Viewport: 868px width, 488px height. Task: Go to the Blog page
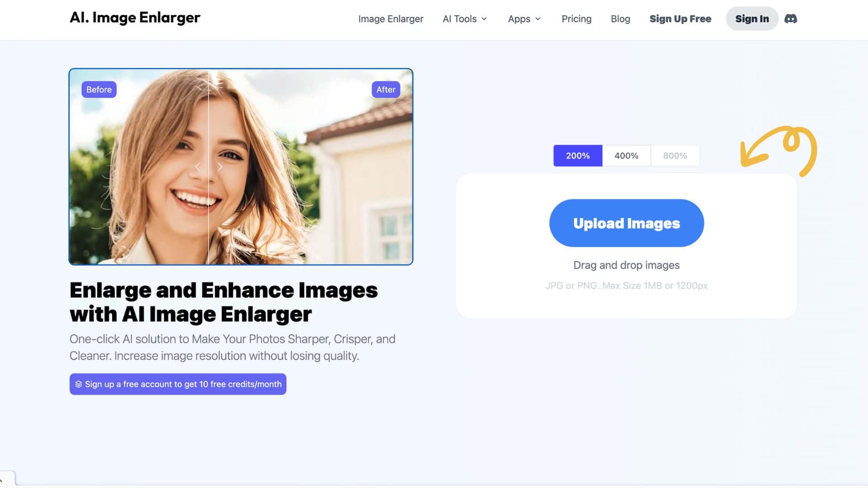coord(620,19)
